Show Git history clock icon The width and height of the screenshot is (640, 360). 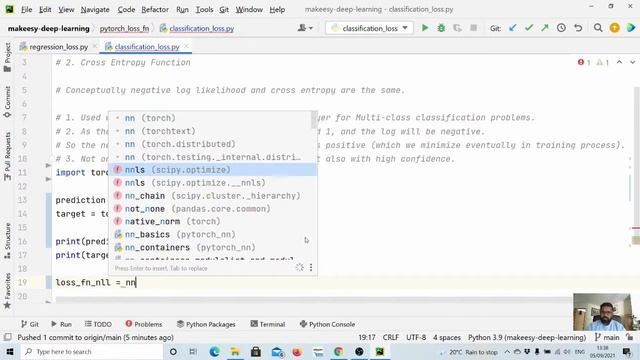(561, 28)
